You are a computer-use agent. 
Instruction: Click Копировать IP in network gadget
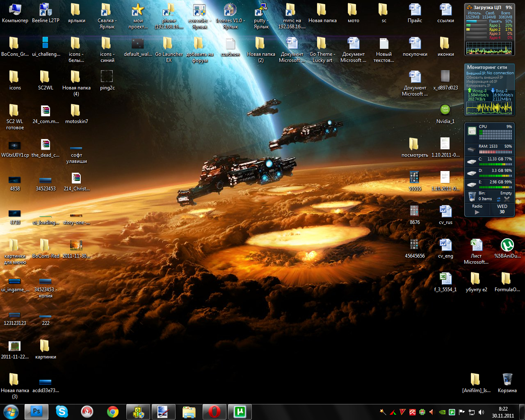click(478, 85)
